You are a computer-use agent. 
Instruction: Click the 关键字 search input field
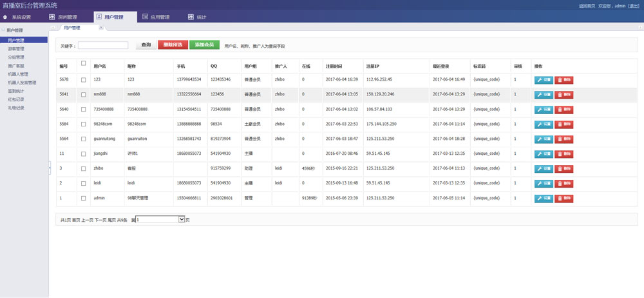click(103, 46)
